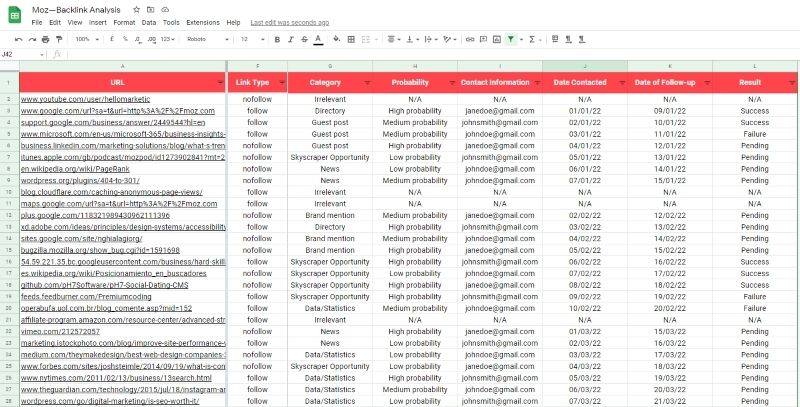Open the Extensions menu
800x407 pixels.
(203, 22)
